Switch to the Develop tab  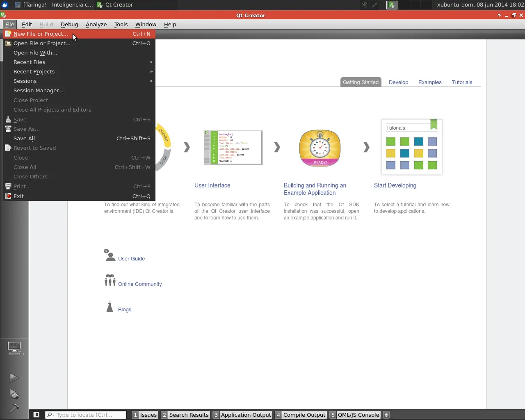tap(399, 82)
